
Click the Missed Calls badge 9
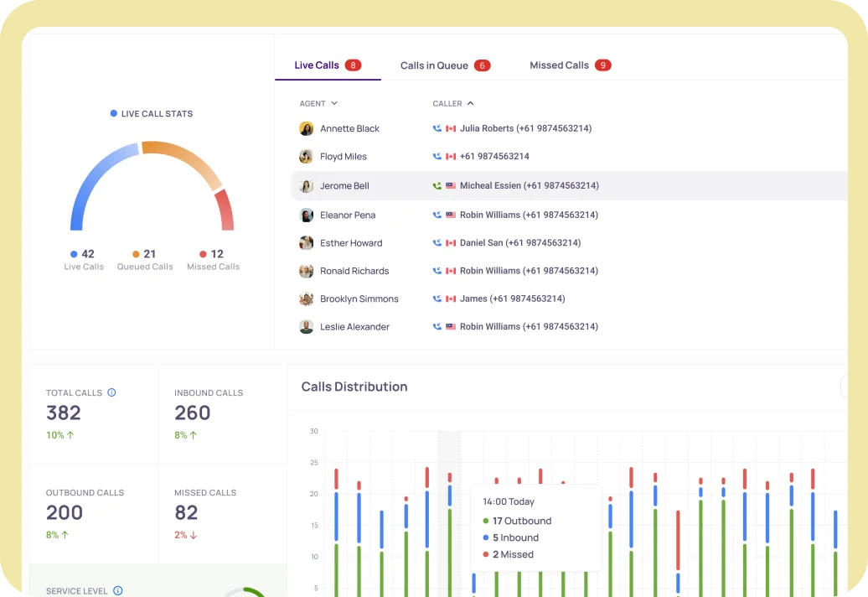coord(603,65)
